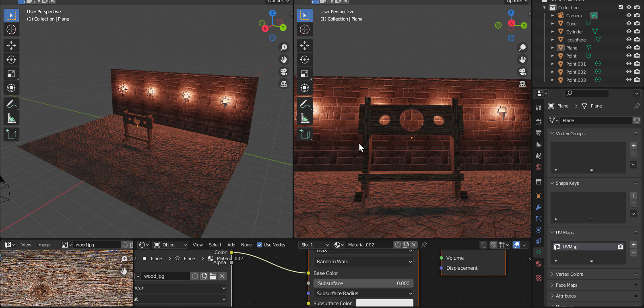This screenshot has width=644, height=308.
Task: Add a new UV map with plus button
Action: tap(634, 244)
